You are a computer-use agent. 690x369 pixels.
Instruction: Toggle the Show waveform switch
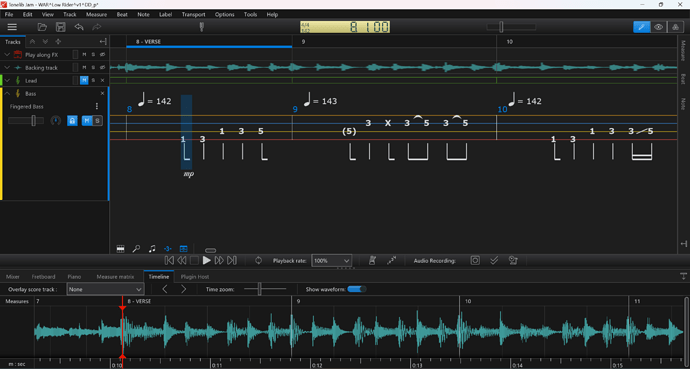pos(356,289)
